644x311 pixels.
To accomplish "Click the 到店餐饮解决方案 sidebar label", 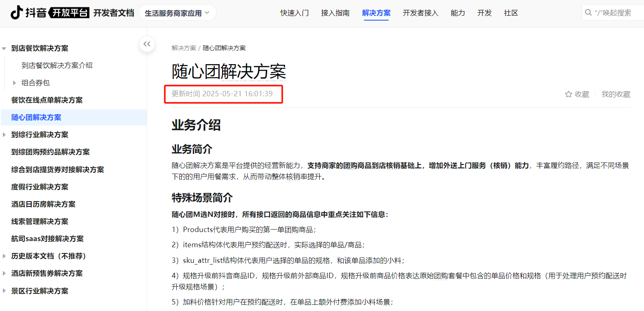I will [40, 48].
